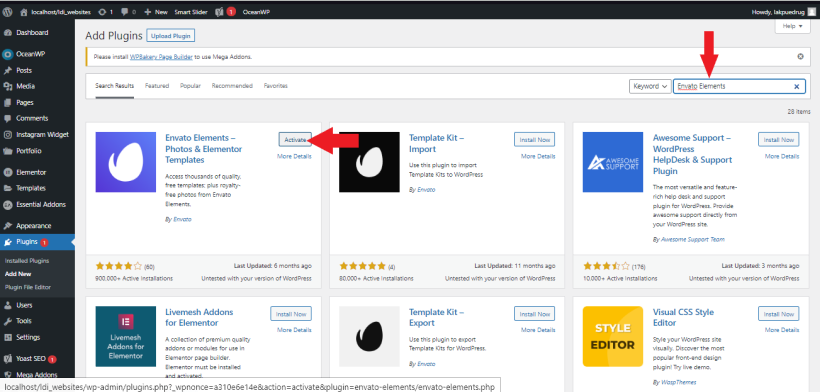This screenshot has width=820, height=392.
Task: Install the Visual CSS Style Editor plugin
Action: click(x=779, y=314)
